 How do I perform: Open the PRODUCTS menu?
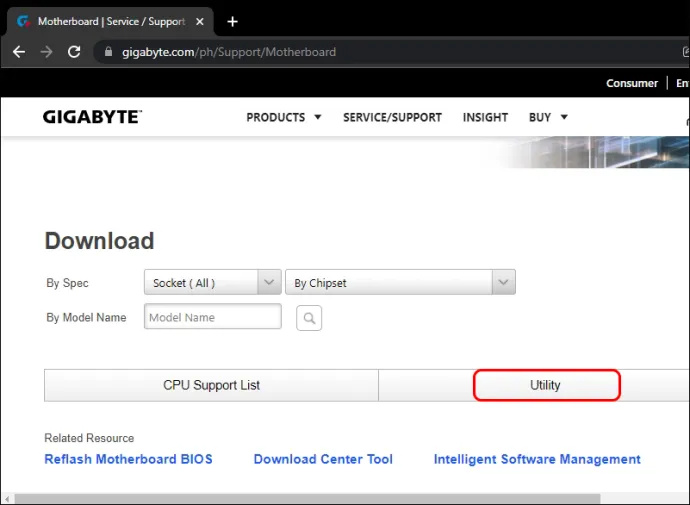[275, 117]
